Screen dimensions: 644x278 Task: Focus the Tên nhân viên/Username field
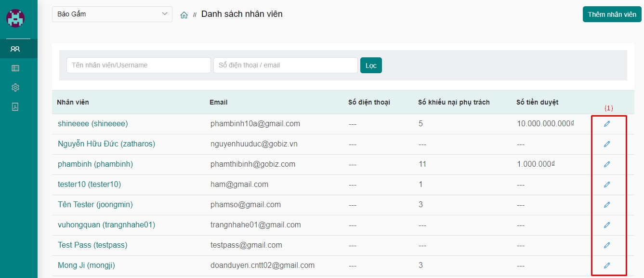click(139, 65)
